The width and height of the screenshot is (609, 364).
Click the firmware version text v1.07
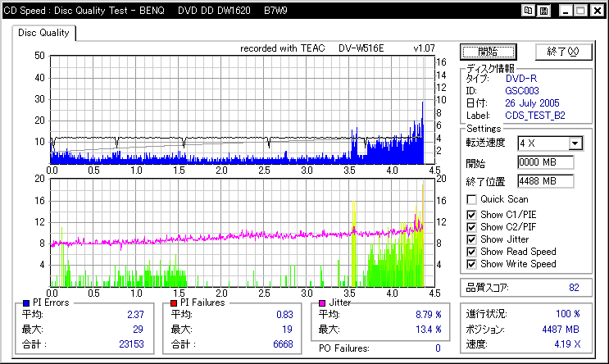click(424, 48)
